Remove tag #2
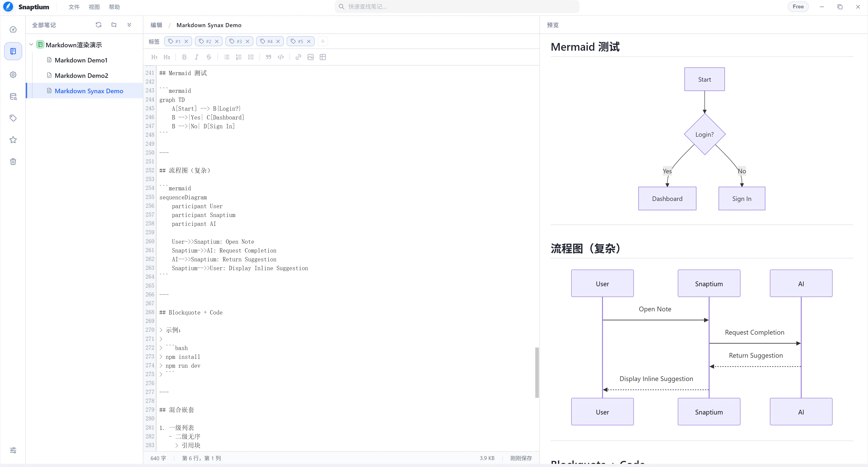Image resolution: width=868 pixels, height=467 pixels. [217, 41]
